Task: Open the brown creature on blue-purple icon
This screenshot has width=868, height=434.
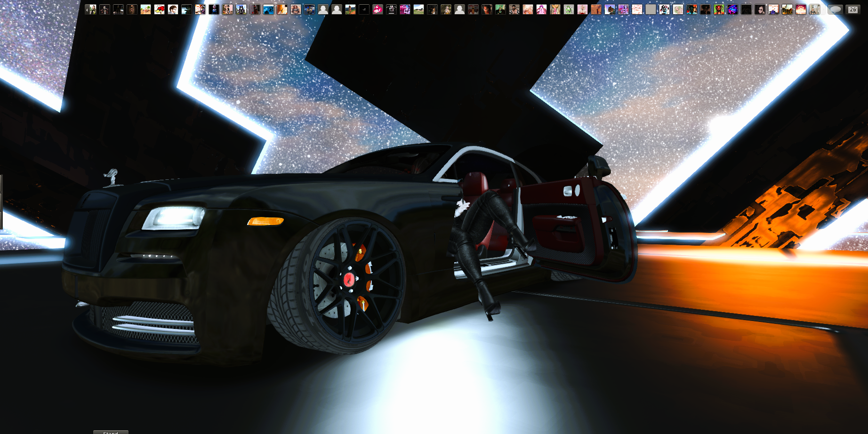Action: [610, 9]
